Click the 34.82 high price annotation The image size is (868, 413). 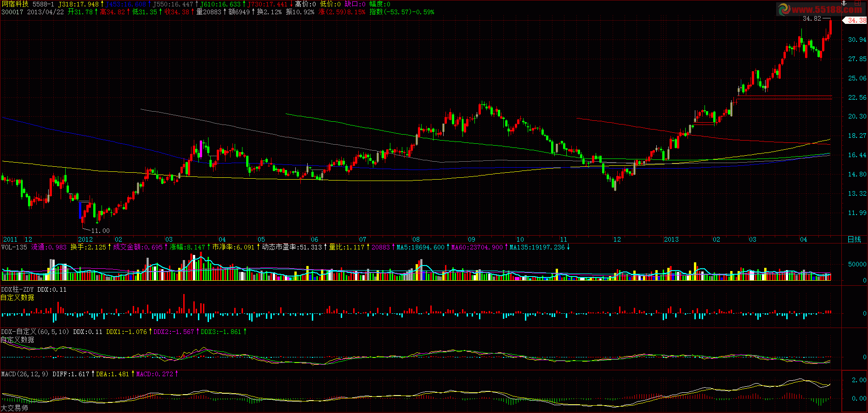tap(812, 18)
